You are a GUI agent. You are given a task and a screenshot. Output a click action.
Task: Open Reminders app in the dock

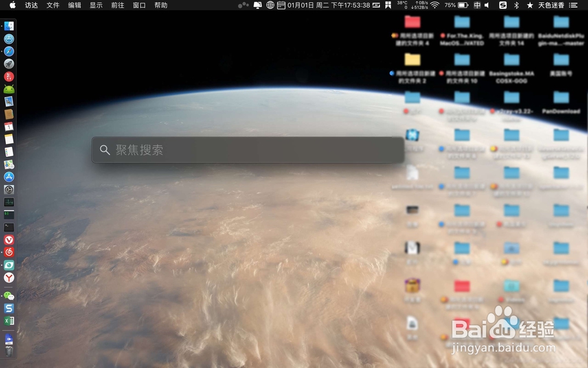(9, 152)
